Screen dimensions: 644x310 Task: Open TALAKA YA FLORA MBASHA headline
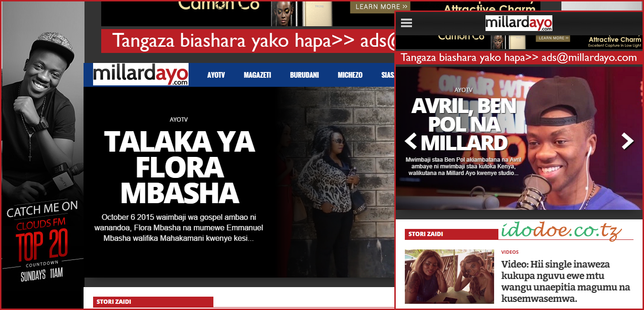(x=179, y=167)
